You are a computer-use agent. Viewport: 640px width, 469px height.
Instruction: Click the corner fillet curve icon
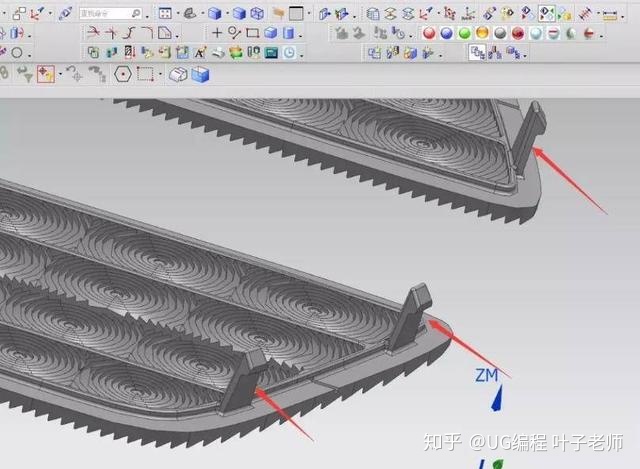pyautogui.click(x=147, y=33)
